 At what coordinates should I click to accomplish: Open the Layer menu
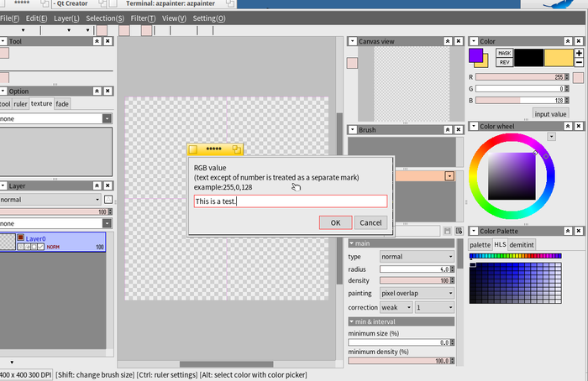tap(66, 18)
